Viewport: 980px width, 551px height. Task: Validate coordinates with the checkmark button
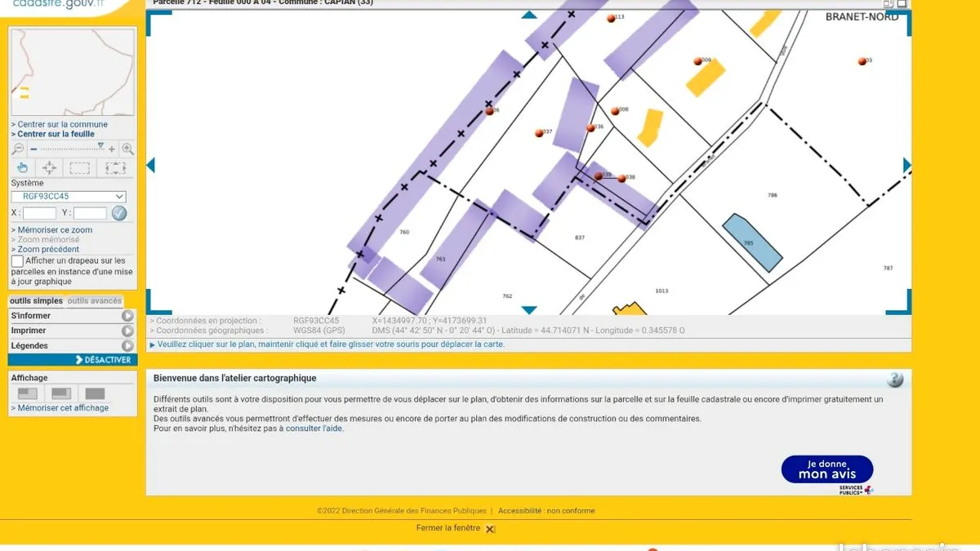(x=119, y=213)
